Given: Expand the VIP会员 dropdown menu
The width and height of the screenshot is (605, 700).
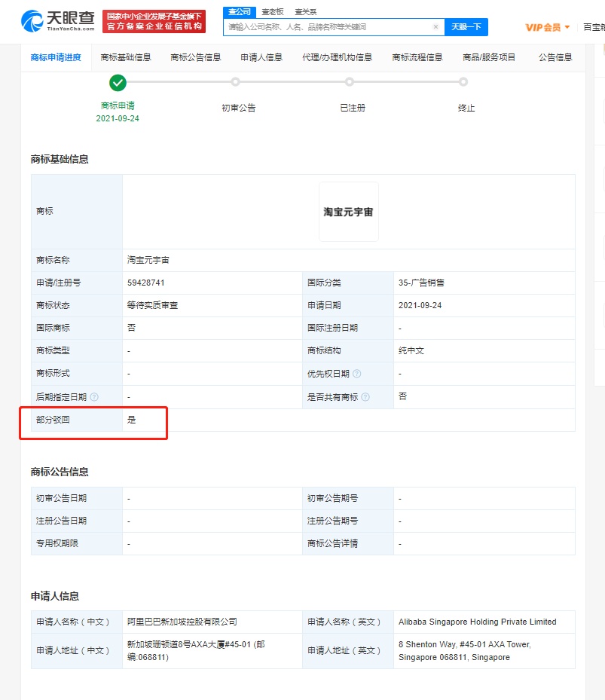Looking at the screenshot, I should point(548,27).
